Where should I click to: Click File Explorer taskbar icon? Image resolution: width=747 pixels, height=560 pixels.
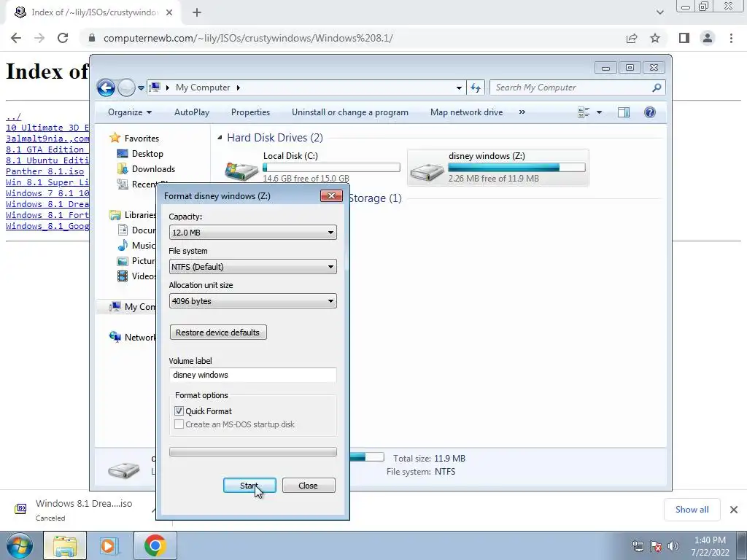click(x=65, y=545)
